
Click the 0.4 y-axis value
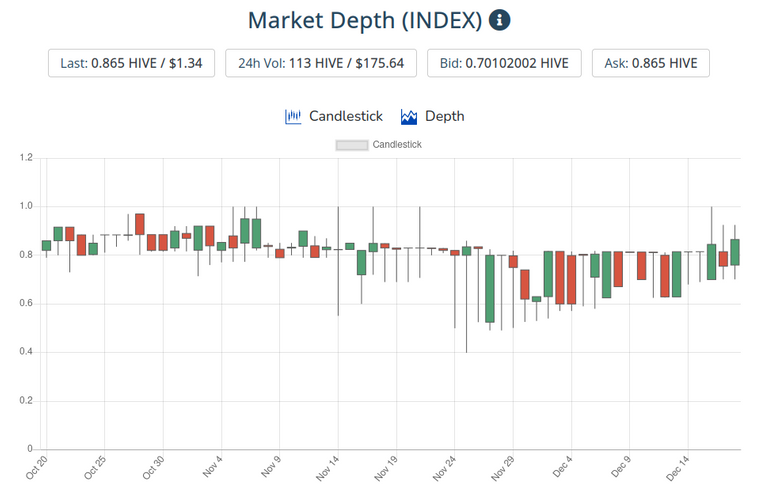pos(26,352)
